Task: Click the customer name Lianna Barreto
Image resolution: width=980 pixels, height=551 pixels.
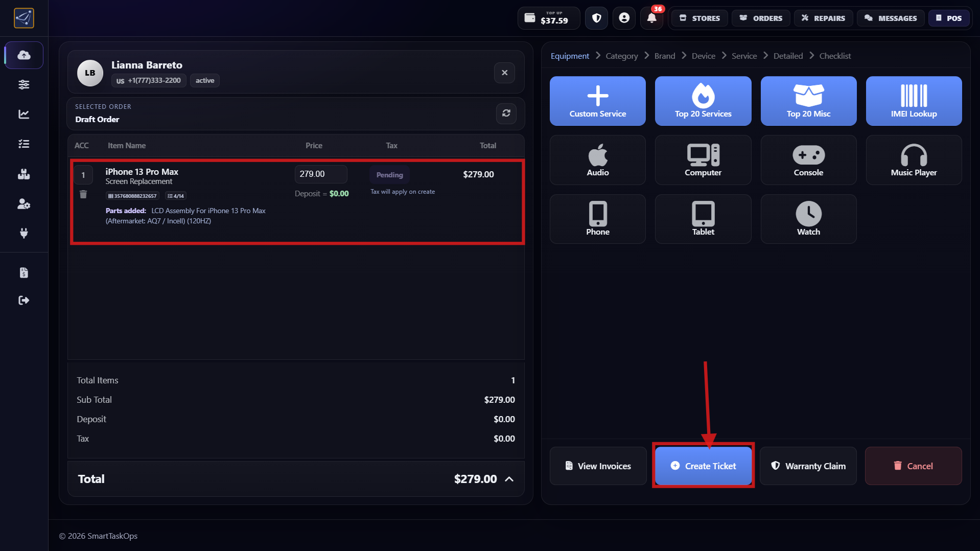Action: tap(147, 65)
